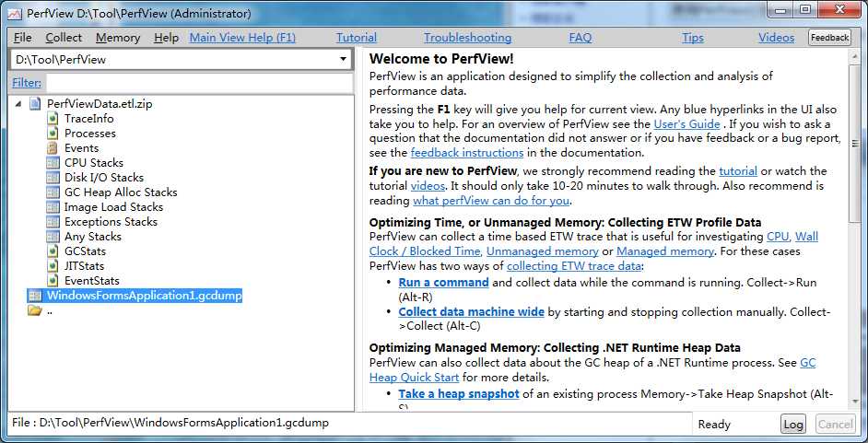Select the Processes tree item
This screenshot has width=868, height=443.
point(90,134)
